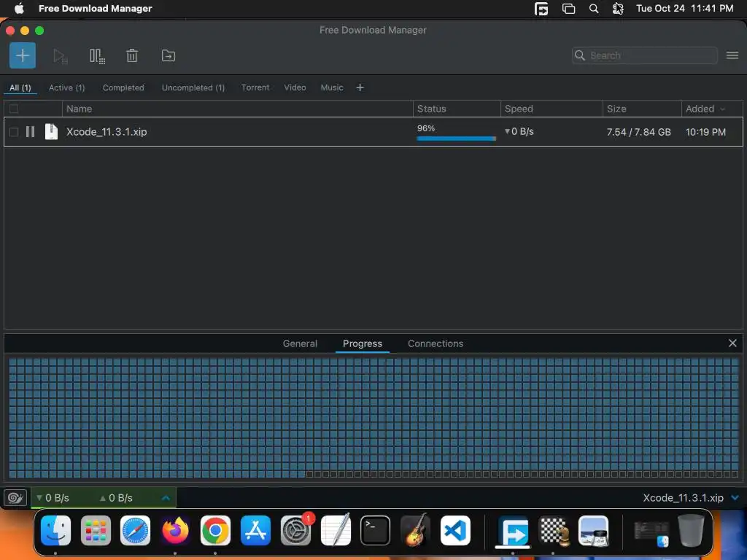Open Control Center in menu bar
The height and width of the screenshot is (560, 747).
(618, 9)
